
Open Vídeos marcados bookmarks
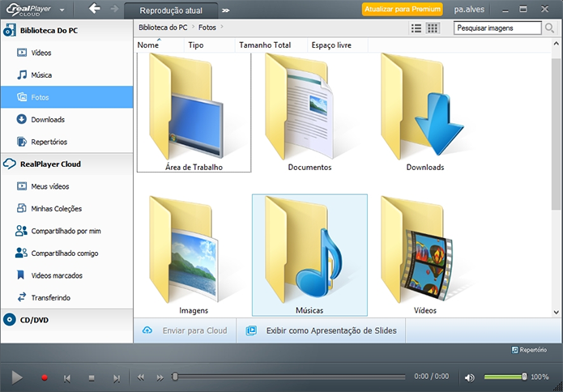coord(66,275)
